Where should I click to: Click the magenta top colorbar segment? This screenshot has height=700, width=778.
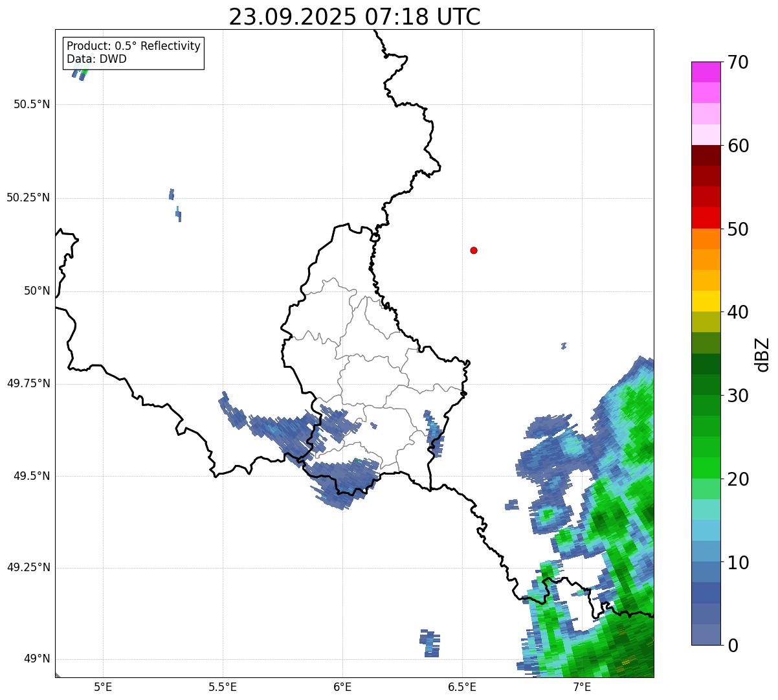[706, 72]
